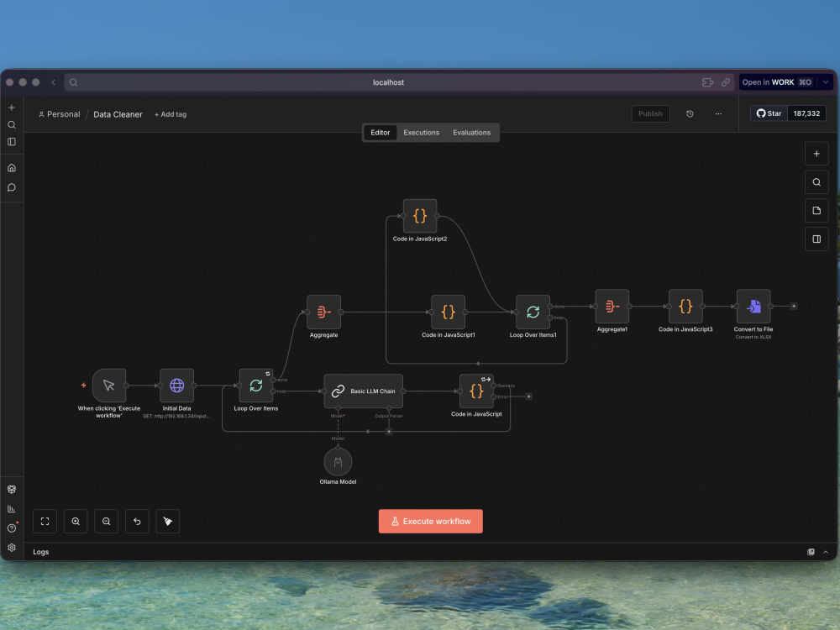Viewport: 840px width, 630px height.
Task: Fit the workflow to the view
Action: pyautogui.click(x=45, y=522)
